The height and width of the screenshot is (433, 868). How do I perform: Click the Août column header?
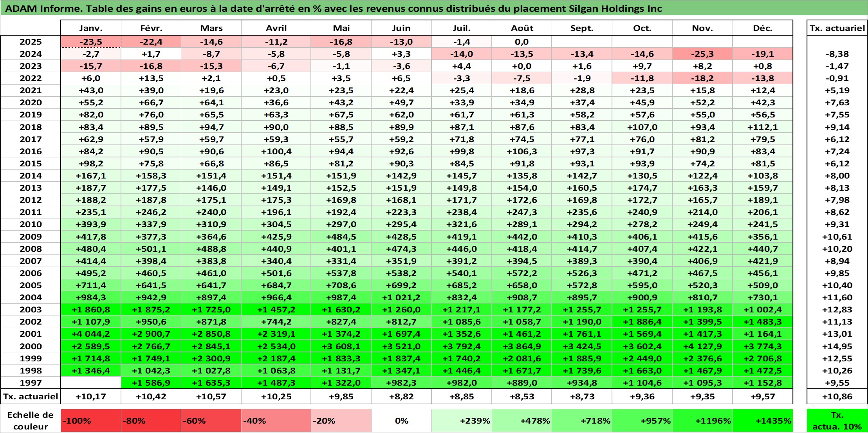pos(522,28)
